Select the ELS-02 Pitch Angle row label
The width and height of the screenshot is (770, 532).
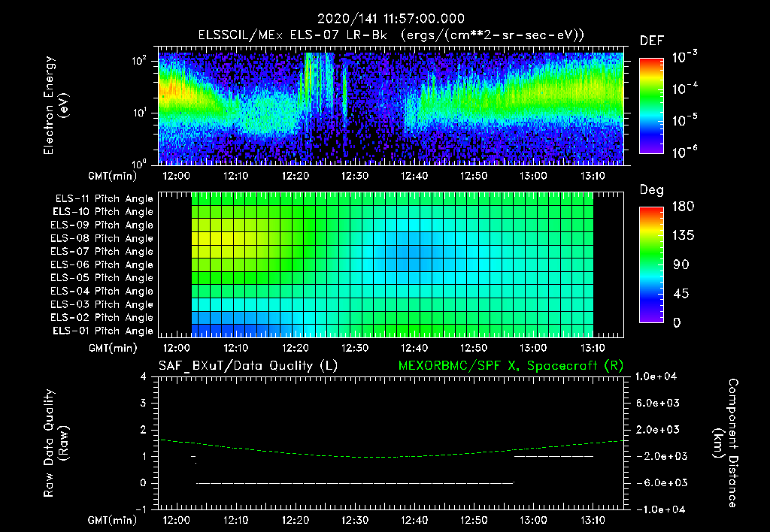click(x=102, y=318)
